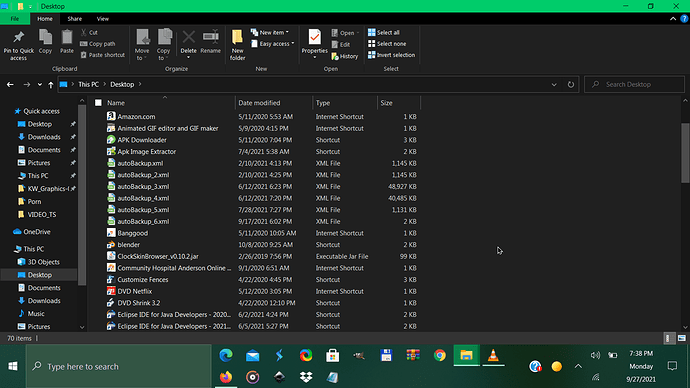
Task: Expand address bar history dropdown
Action: [x=554, y=84]
